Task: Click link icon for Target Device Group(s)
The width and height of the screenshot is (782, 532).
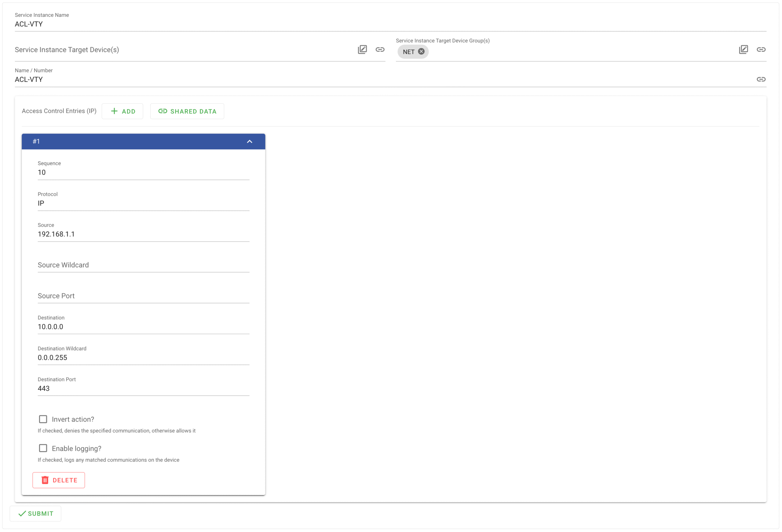Action: 761,49
